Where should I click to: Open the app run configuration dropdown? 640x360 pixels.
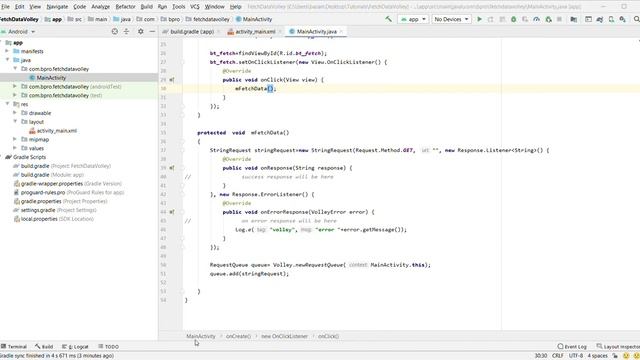coord(413,19)
